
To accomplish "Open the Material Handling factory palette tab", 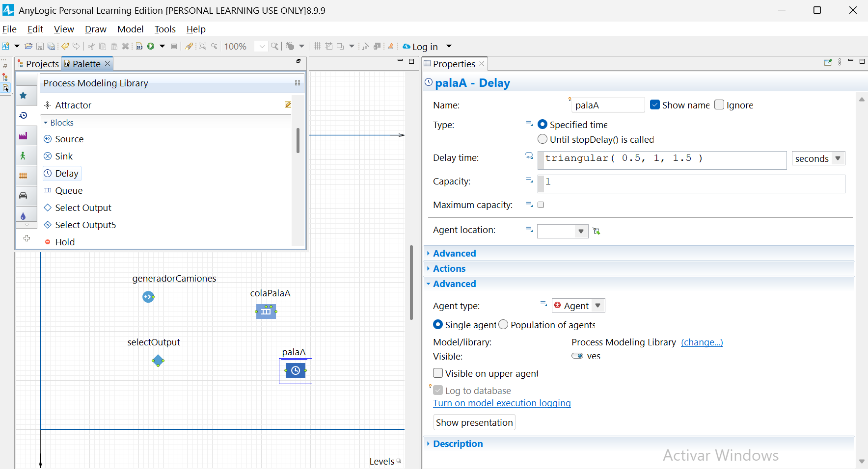I will click(x=23, y=136).
